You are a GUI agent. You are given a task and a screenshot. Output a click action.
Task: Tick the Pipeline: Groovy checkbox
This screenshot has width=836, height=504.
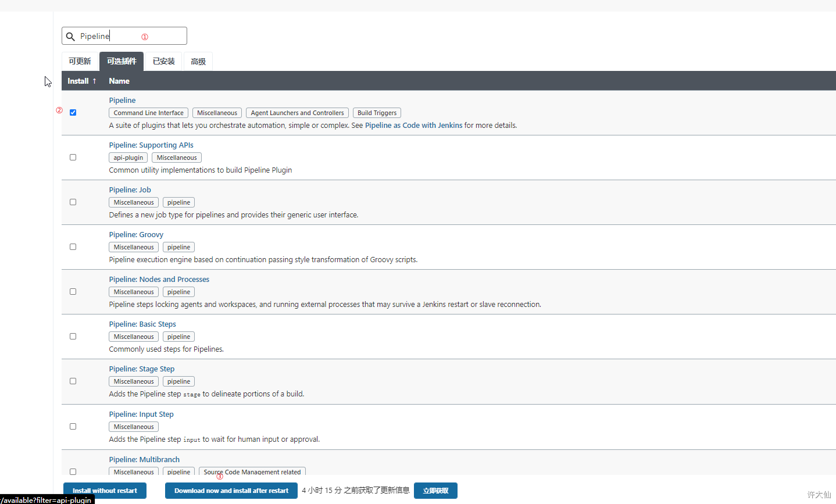73,246
